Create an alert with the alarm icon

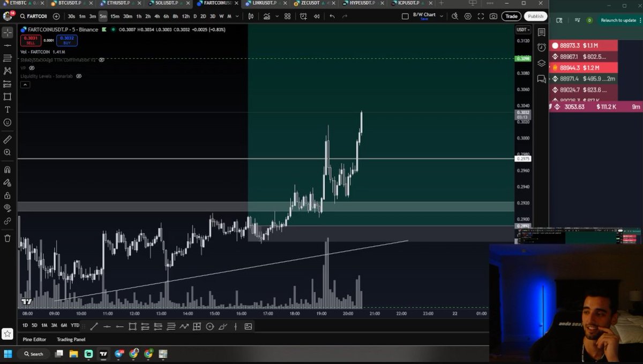[304, 17]
